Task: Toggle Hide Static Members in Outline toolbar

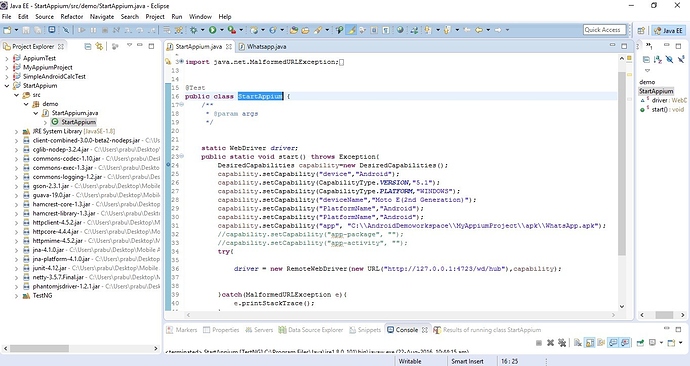Action: click(x=681, y=59)
